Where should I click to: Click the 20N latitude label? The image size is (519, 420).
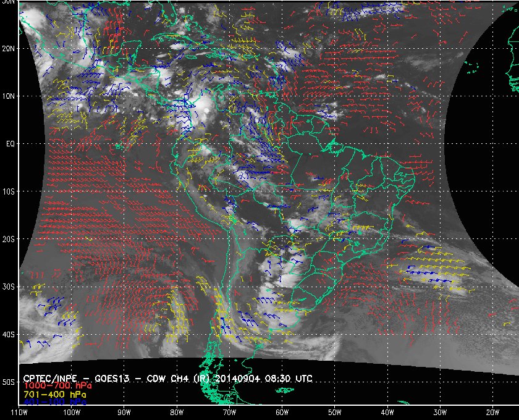coord(8,48)
